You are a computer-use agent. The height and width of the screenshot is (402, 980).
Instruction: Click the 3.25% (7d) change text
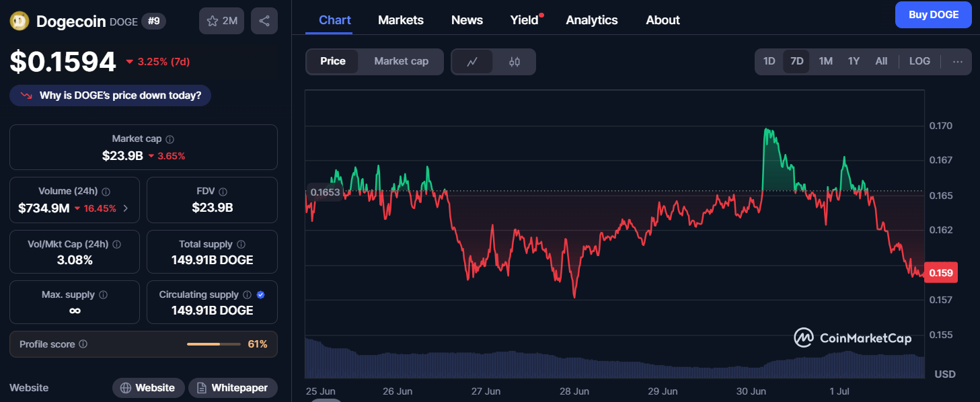pos(163,62)
